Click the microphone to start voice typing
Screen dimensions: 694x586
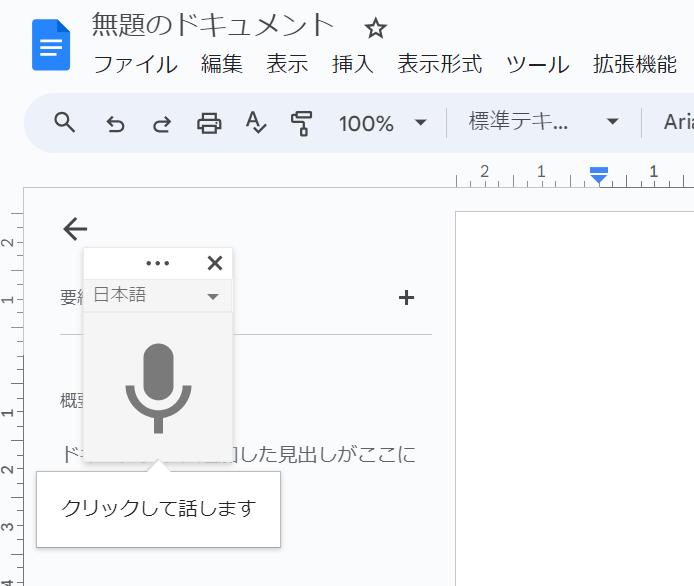[x=158, y=387]
